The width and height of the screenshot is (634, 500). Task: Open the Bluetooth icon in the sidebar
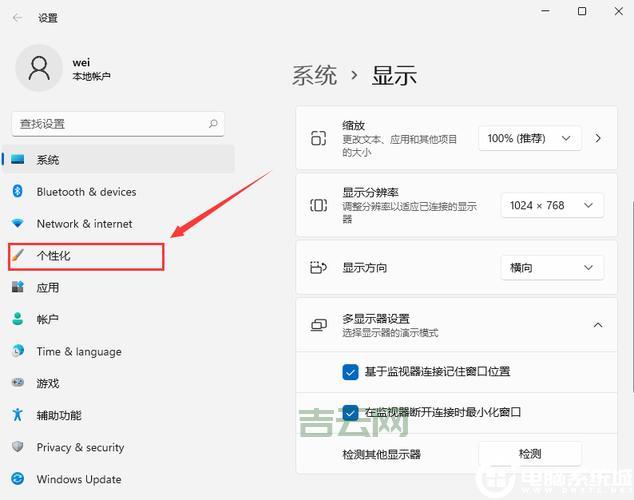(x=17, y=191)
